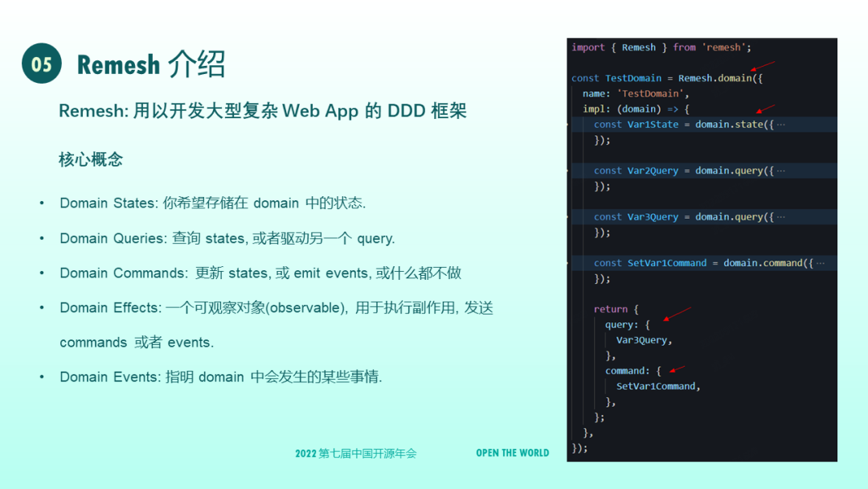Expand the folded ellipsis on Var3Query line

780,217
